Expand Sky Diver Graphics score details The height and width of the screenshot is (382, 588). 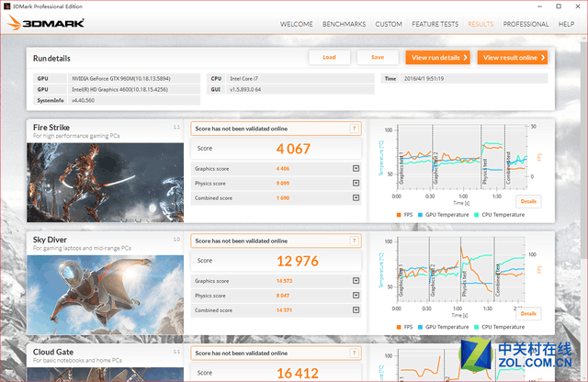[x=356, y=280]
